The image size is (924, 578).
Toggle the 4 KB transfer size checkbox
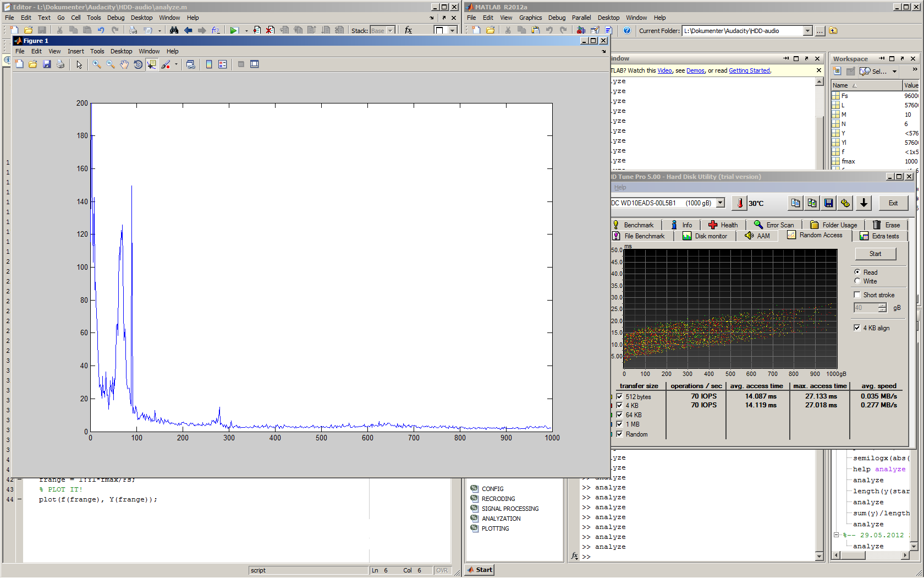(619, 405)
